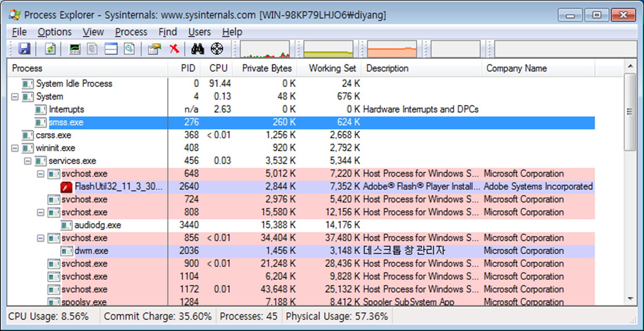Click the yellow commit history mini graph
The height and width of the screenshot is (331, 644).
tap(328, 49)
